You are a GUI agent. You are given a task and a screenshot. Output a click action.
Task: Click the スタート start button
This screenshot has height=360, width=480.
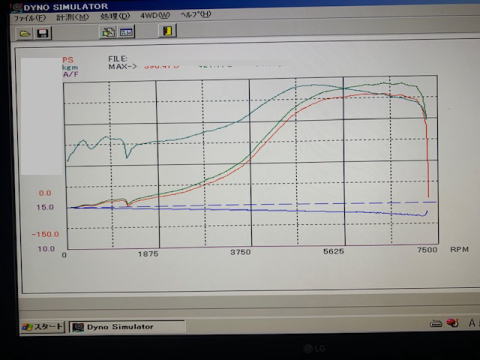click(x=42, y=327)
